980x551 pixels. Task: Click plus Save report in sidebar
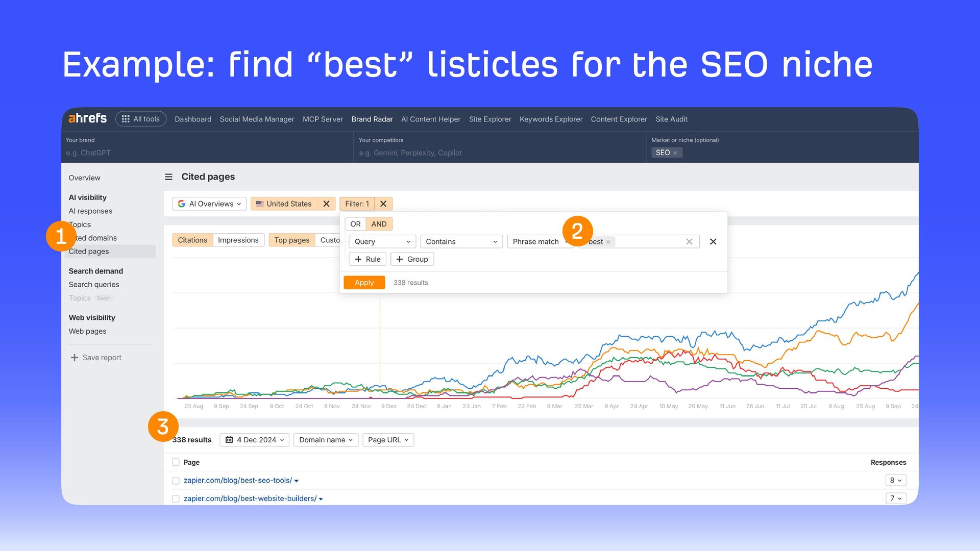96,358
